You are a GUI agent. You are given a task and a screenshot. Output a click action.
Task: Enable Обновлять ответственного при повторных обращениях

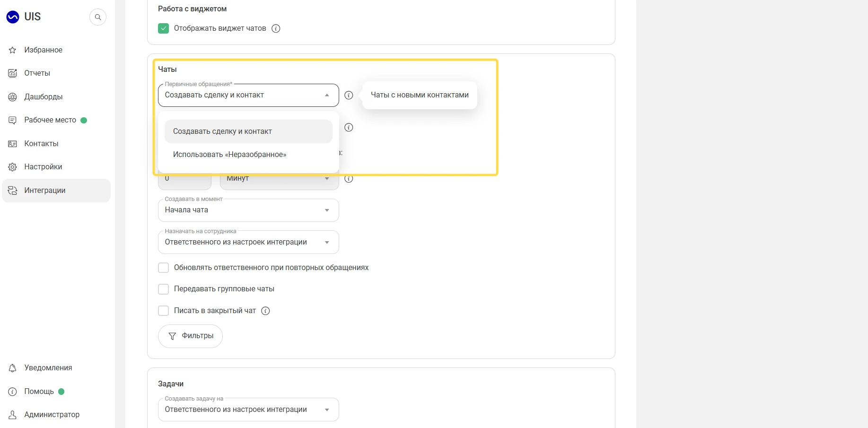pyautogui.click(x=163, y=268)
